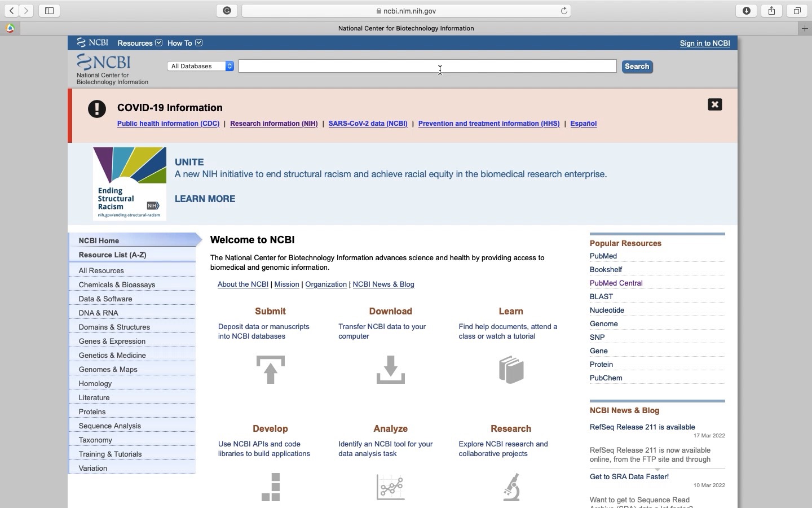
Task: Click the Safari forward arrow
Action: [x=26, y=11]
